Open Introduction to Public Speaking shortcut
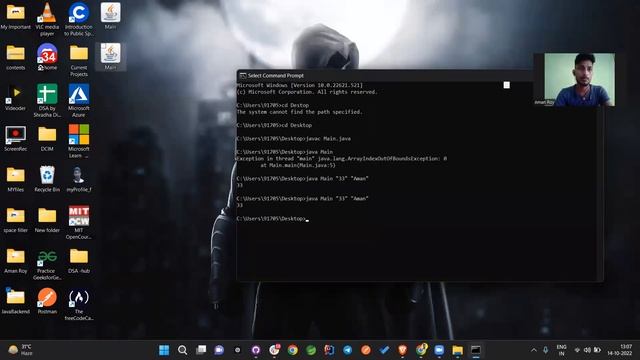This screenshot has width=640, height=360. [x=78, y=19]
